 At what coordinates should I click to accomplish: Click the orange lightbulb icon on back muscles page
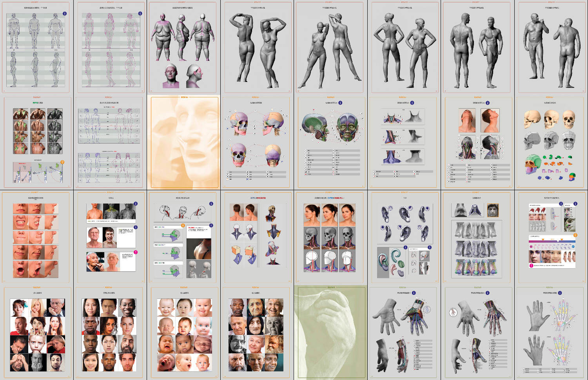pyautogui.click(x=62, y=162)
